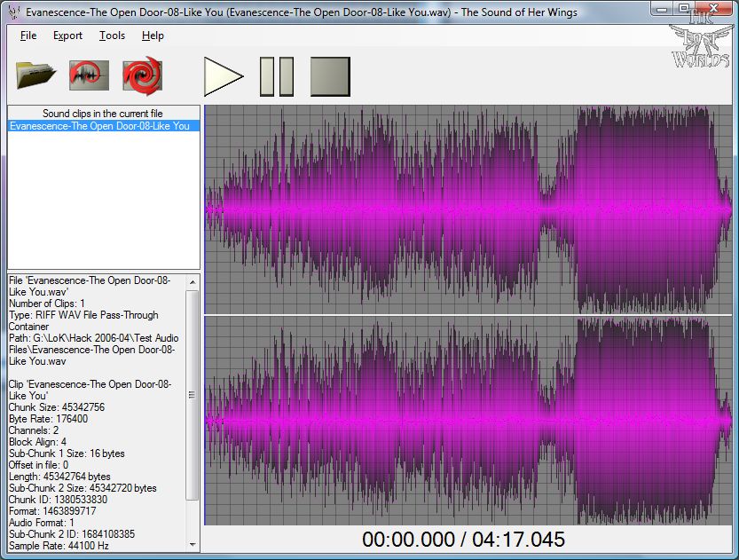Click the 'Sub-Chunk 2 ID: 1684108385' line
The height and width of the screenshot is (560, 739).
[72, 534]
